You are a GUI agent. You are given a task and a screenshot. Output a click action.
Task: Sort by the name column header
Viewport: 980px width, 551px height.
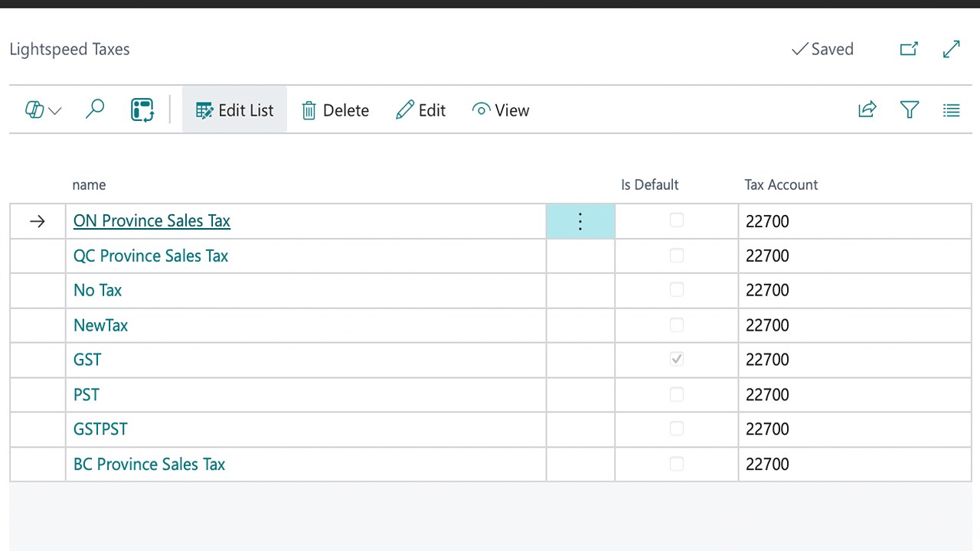[89, 184]
